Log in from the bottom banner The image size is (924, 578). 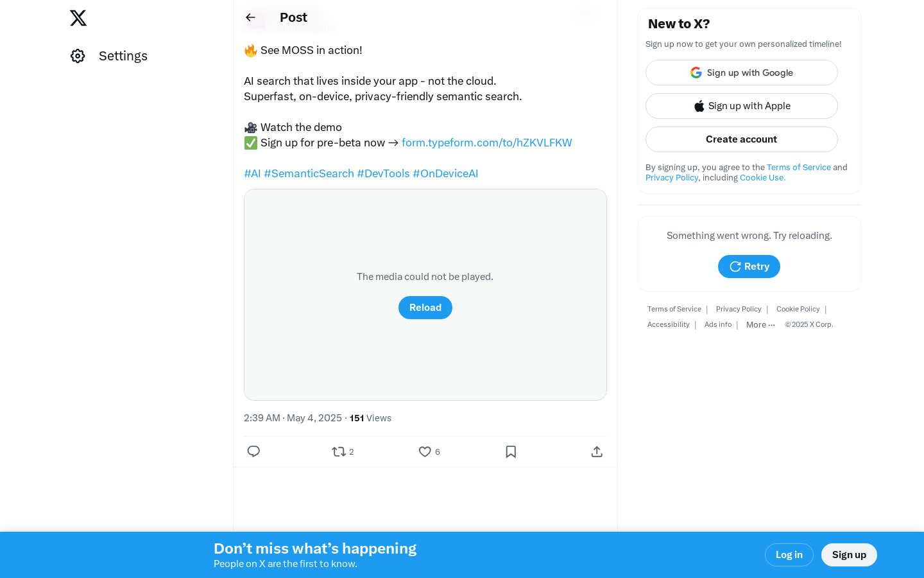click(x=789, y=555)
